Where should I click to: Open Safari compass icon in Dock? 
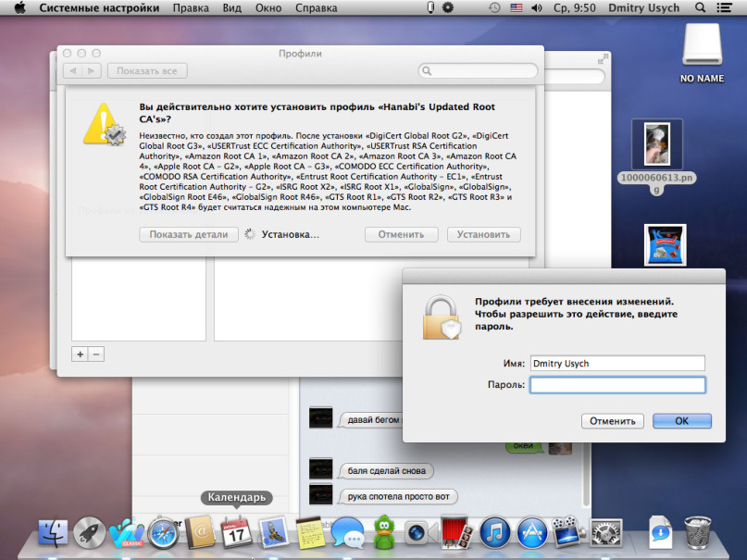[x=163, y=533]
